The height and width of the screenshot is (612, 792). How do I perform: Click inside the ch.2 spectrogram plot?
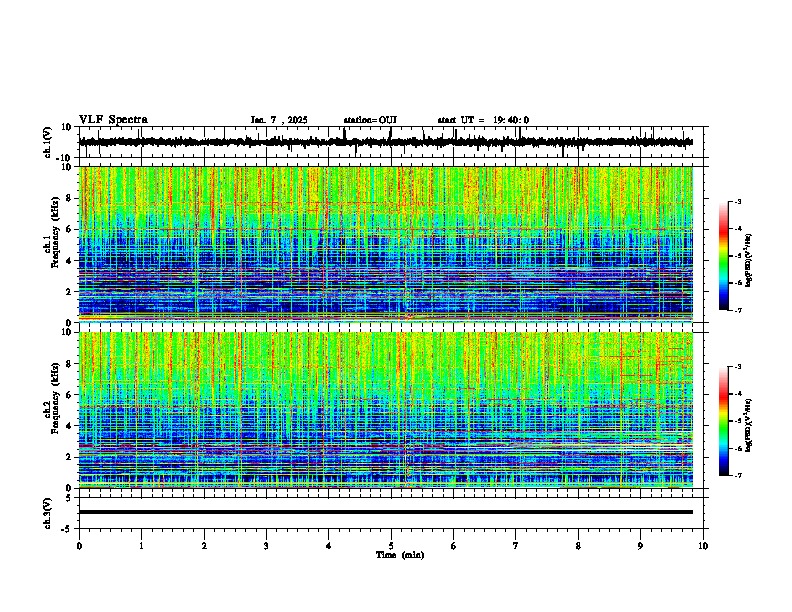pyautogui.click(x=386, y=410)
